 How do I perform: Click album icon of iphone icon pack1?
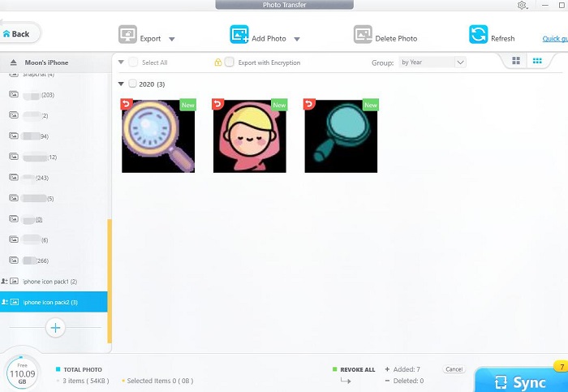coord(14,281)
